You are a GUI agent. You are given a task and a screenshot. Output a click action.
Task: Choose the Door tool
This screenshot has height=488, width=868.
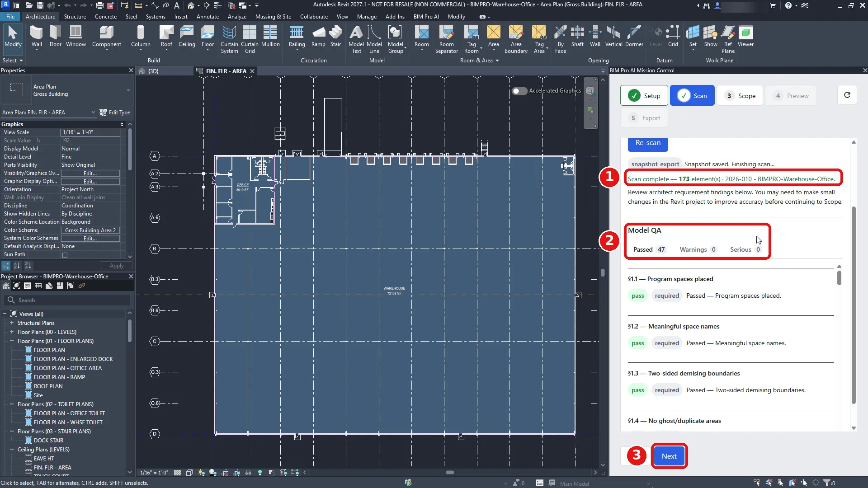pos(56,36)
